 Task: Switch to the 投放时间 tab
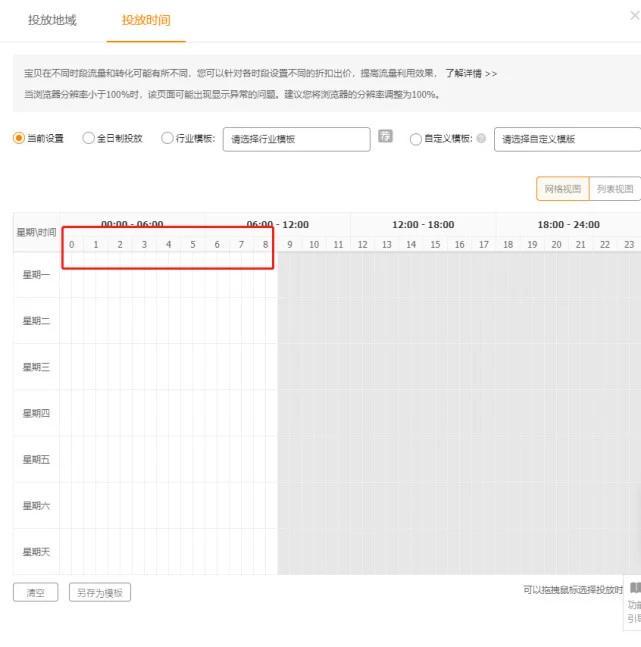click(146, 20)
